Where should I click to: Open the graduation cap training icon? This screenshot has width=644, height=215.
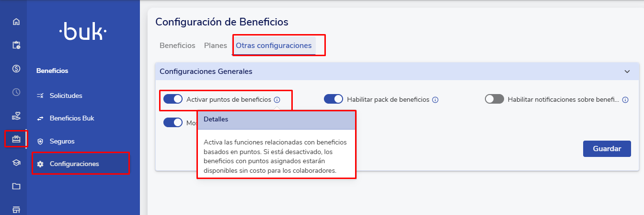(x=16, y=163)
